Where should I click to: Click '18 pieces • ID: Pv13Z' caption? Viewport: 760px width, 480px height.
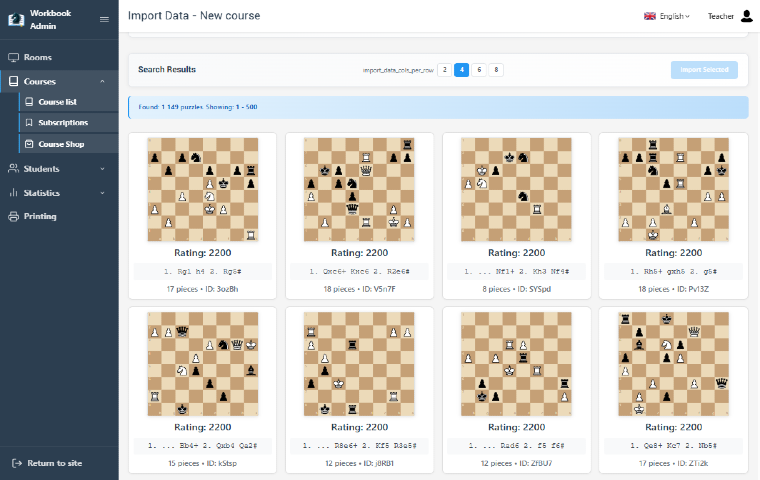tap(673, 289)
